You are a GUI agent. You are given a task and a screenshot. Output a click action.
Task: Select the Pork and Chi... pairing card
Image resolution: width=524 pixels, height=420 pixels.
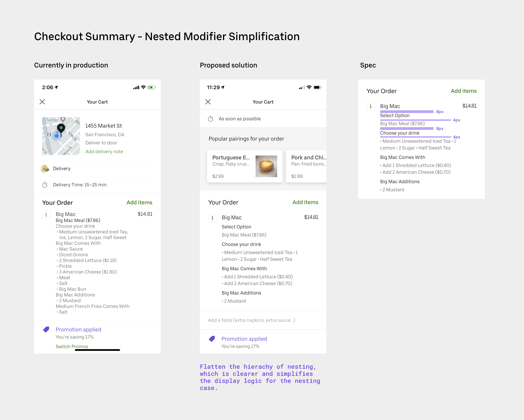coord(306,166)
